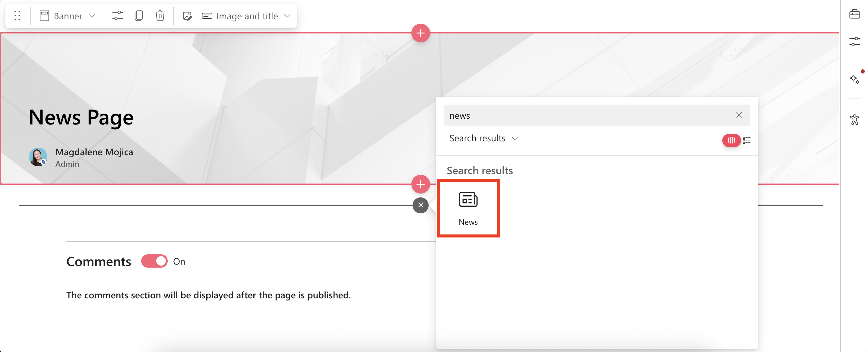Click the drag handle in banner toolbar

click(x=17, y=16)
